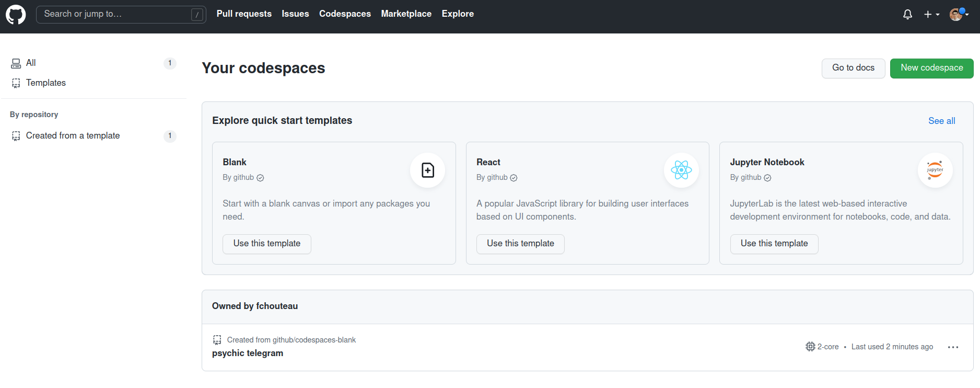
Task: Open the plus create-new dropdown
Action: click(931, 15)
